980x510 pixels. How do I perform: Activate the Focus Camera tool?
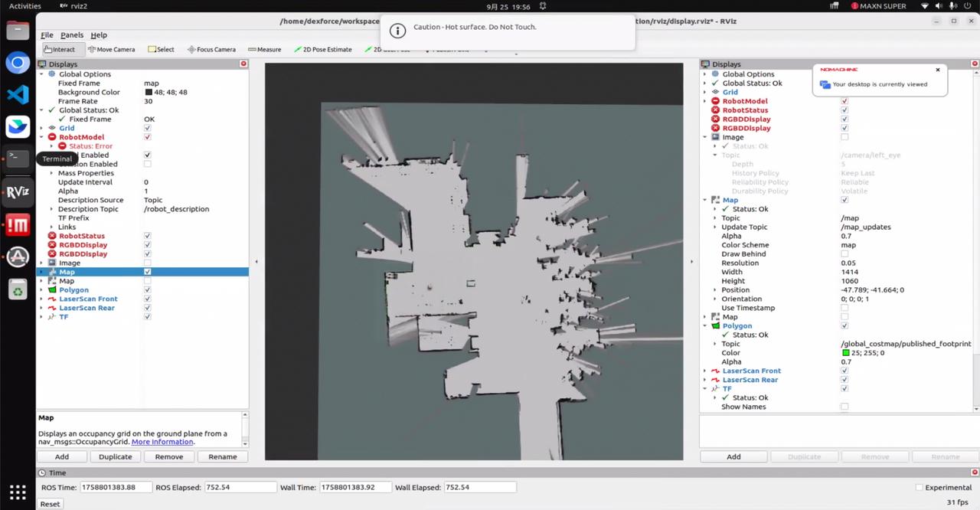click(x=211, y=49)
